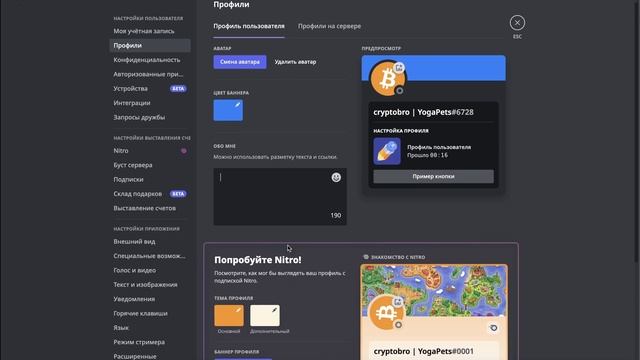Open Специальные возможности settings
640x360 pixels.
tap(150, 256)
